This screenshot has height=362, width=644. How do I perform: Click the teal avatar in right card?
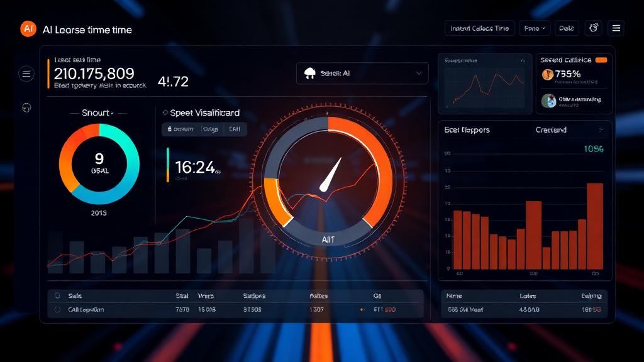coord(548,101)
